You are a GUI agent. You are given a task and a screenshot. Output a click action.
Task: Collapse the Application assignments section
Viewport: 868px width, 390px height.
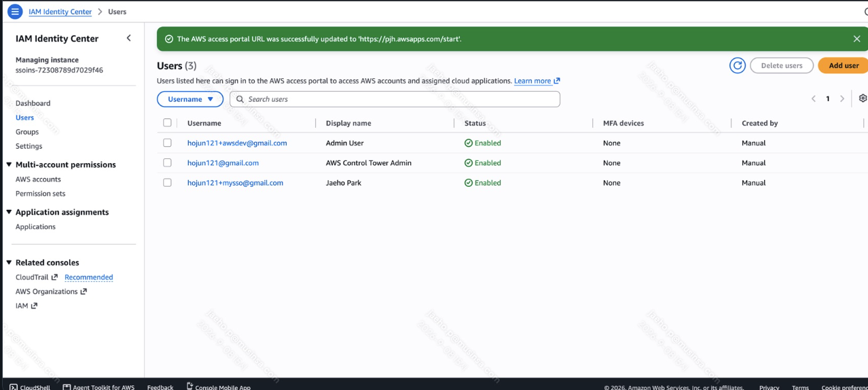pos(10,212)
